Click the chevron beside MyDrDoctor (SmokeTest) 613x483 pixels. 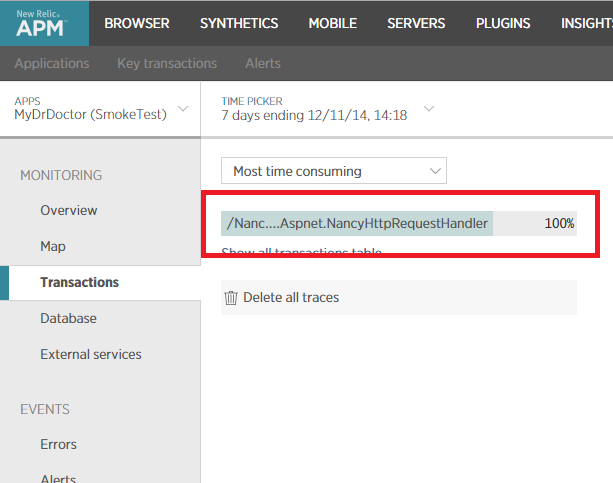183,108
